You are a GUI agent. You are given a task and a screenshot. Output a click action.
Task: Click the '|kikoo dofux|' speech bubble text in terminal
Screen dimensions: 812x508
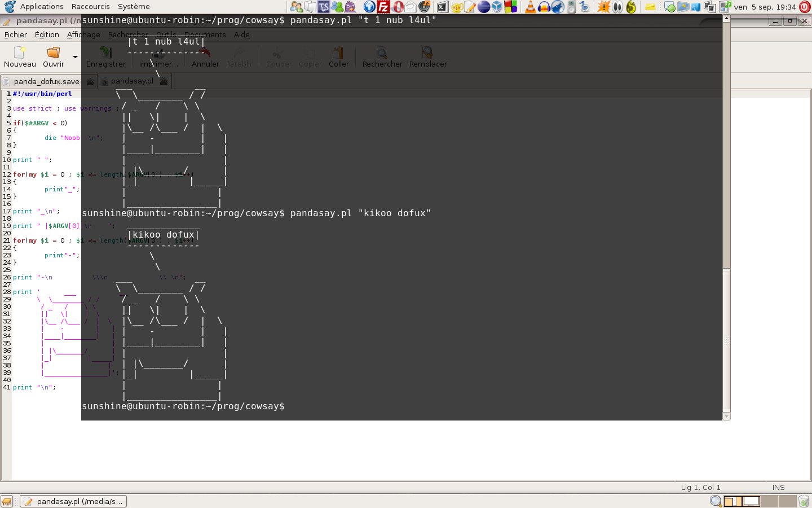(164, 235)
